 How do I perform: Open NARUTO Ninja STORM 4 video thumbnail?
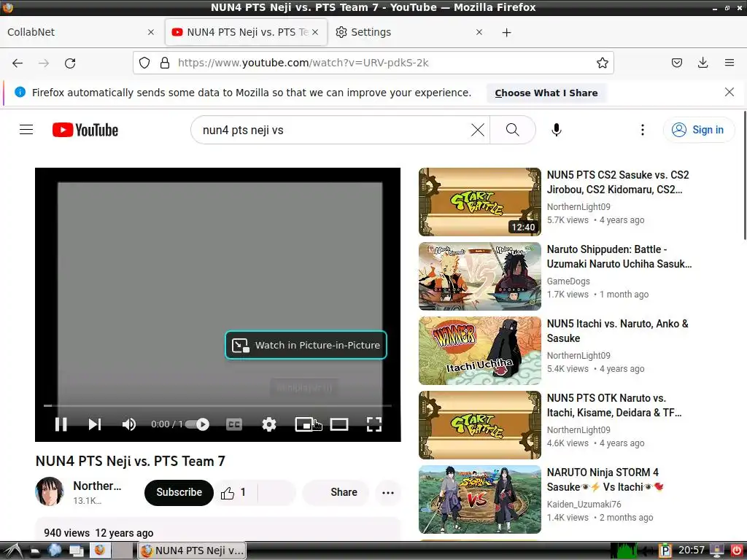480,499
